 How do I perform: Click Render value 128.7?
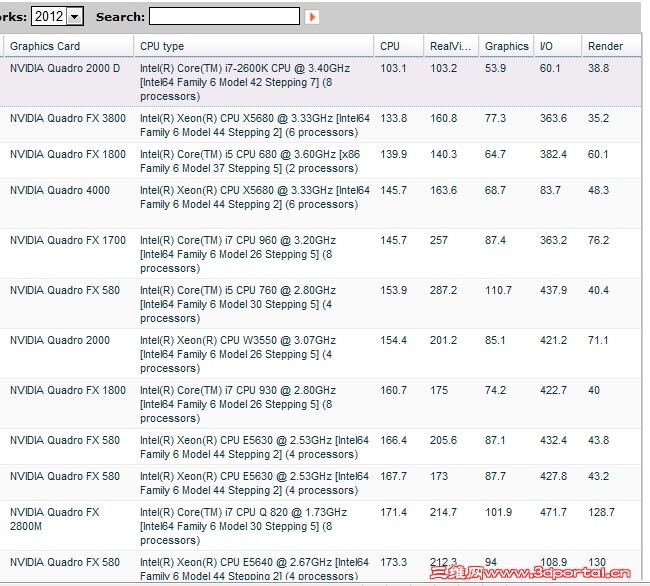pos(601,512)
